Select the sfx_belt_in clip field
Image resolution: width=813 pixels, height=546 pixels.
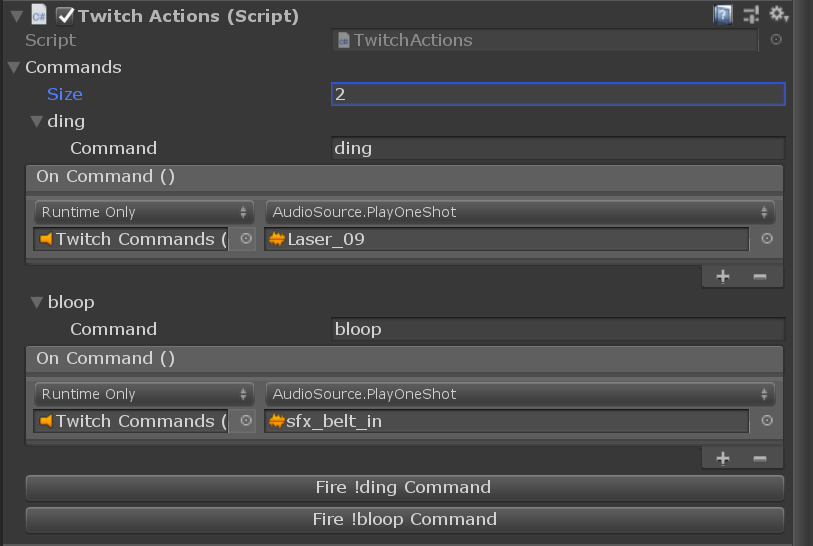tap(507, 421)
